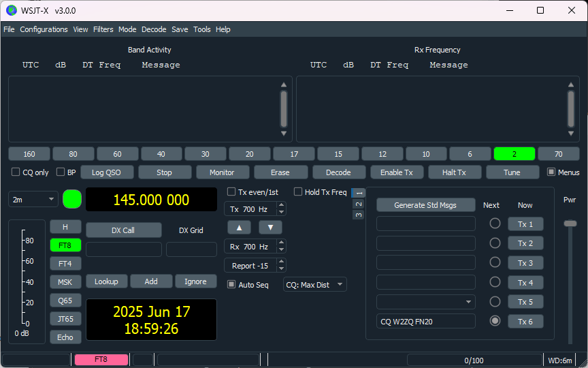This screenshot has width=588, height=368.
Task: Open the Save menu
Action: click(180, 29)
